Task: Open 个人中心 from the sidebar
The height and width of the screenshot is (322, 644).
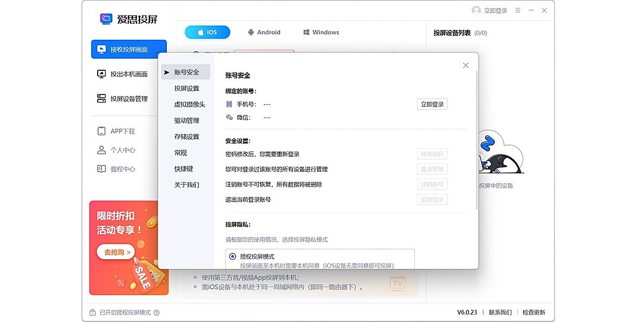Action: coord(102,150)
